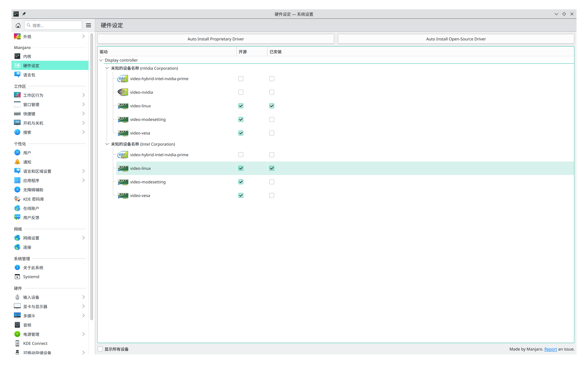
Task: Collapse the nVidia Corporation device group
Action: (x=107, y=68)
